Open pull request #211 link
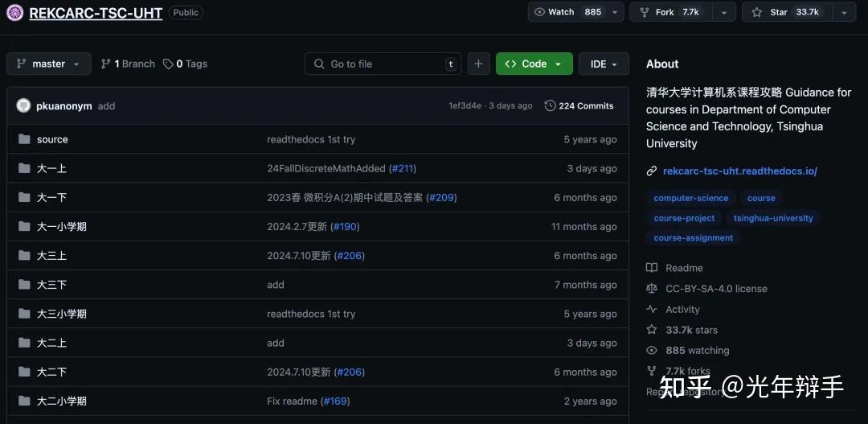868x424 pixels. pos(403,168)
